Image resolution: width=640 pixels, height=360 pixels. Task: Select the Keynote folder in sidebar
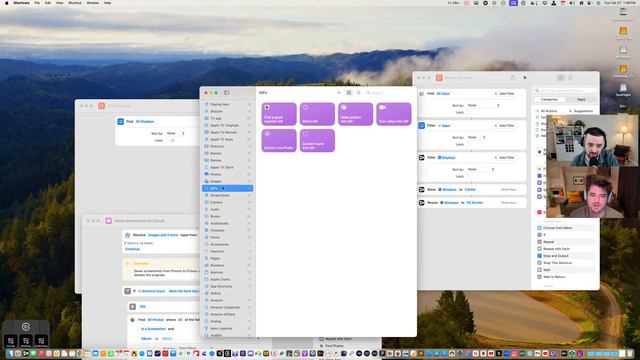(228, 272)
